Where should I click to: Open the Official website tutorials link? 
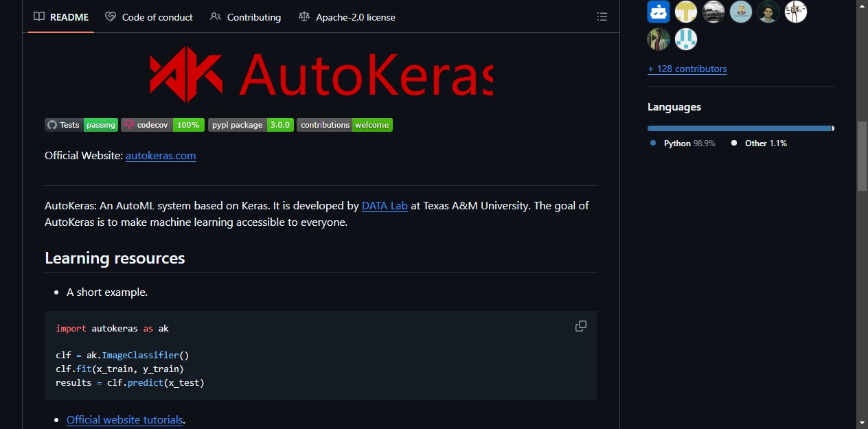[x=125, y=420]
